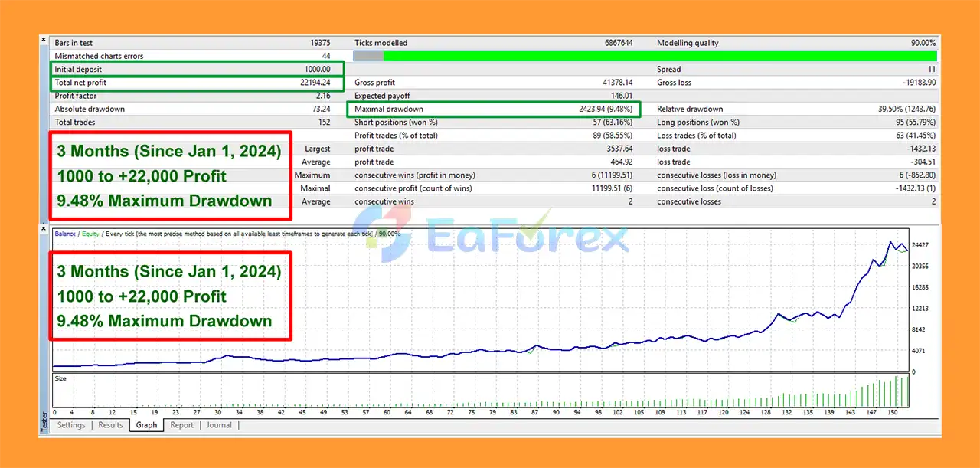View the Journal tab

[219, 425]
